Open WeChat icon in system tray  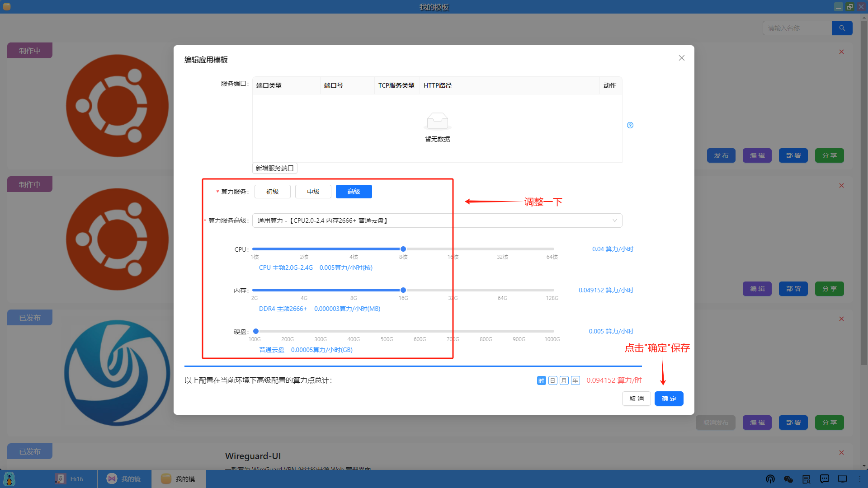coord(788,479)
